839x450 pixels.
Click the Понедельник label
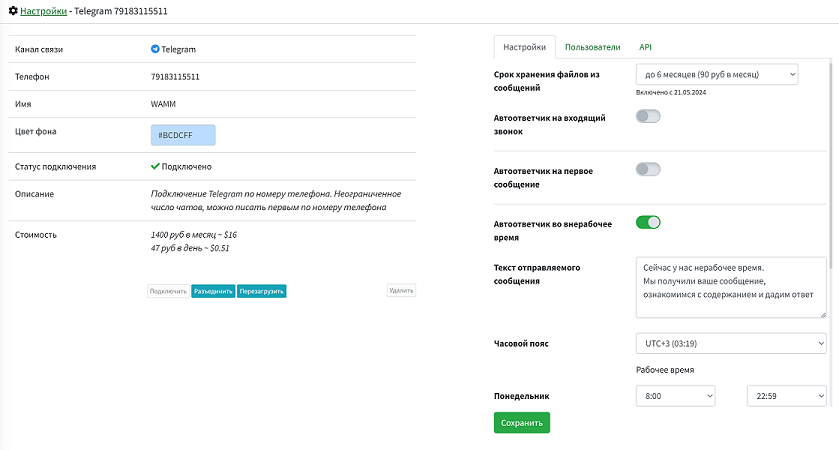[x=522, y=396]
